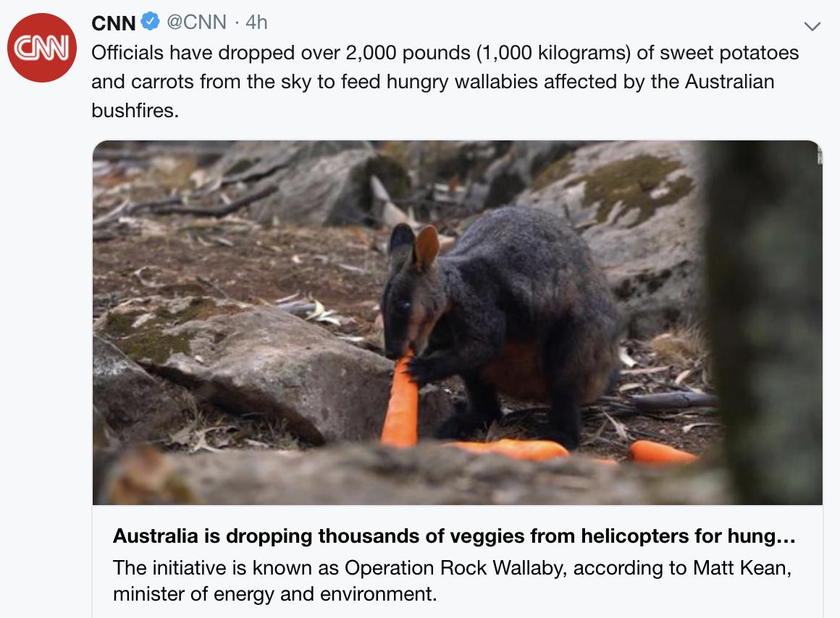Click the 'Operation Rock Wallaby' card description

click(452, 580)
